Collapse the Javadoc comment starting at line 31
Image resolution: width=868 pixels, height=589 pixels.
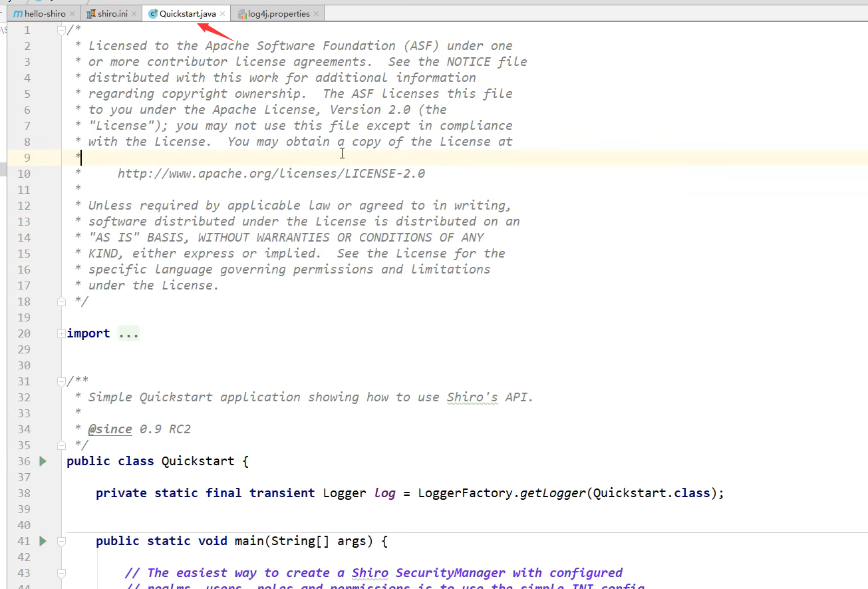point(61,381)
